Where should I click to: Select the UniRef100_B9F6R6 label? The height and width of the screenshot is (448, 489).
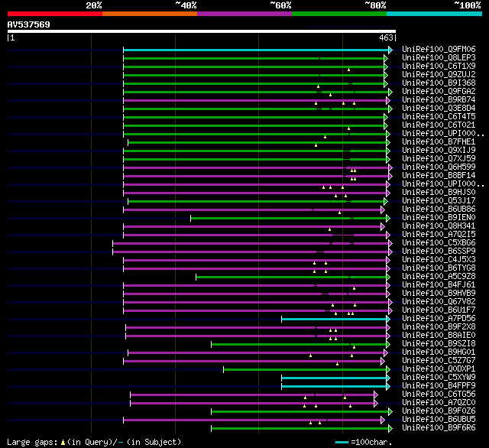[439, 428]
